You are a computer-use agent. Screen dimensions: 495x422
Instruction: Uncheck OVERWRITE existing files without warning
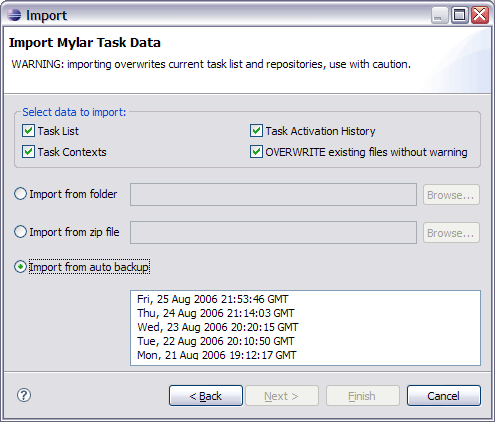(x=256, y=152)
